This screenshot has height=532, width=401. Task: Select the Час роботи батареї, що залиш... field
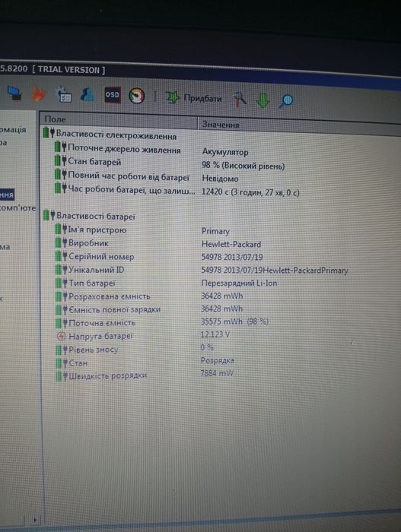[x=126, y=190]
